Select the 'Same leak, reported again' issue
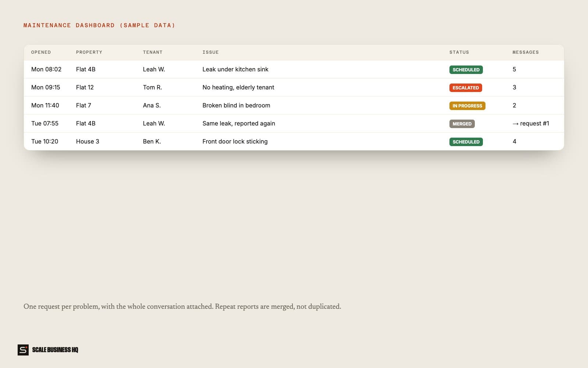This screenshot has height=368, width=588. (x=239, y=123)
